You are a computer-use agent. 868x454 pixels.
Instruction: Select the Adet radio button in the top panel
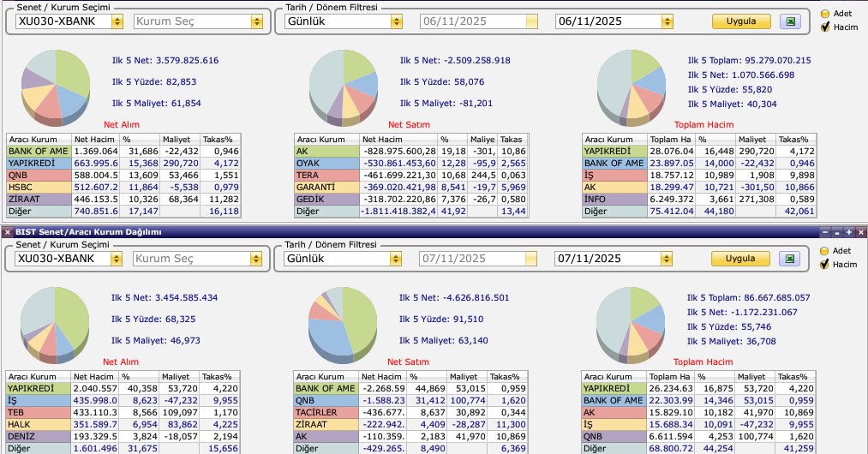(x=826, y=14)
